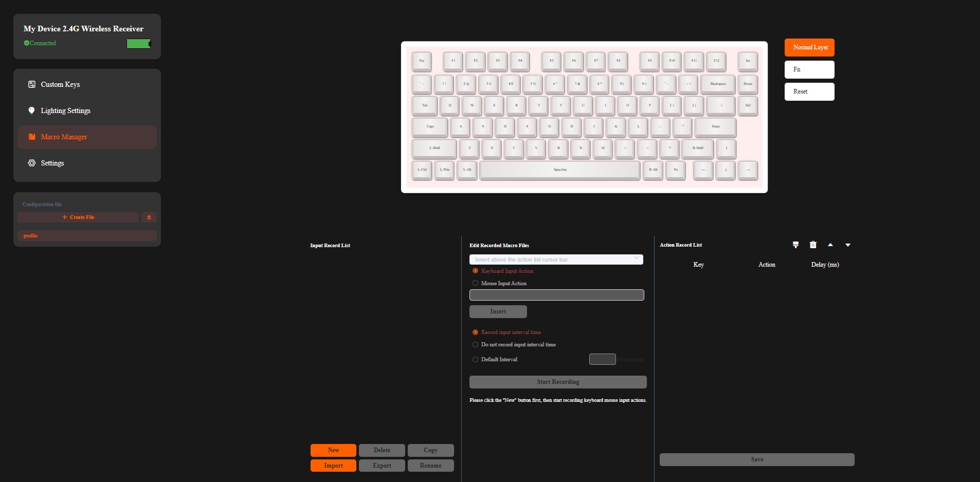This screenshot has width=980, height=482.
Task: Click the up arrow key on the keyboard
Action: 726,148
